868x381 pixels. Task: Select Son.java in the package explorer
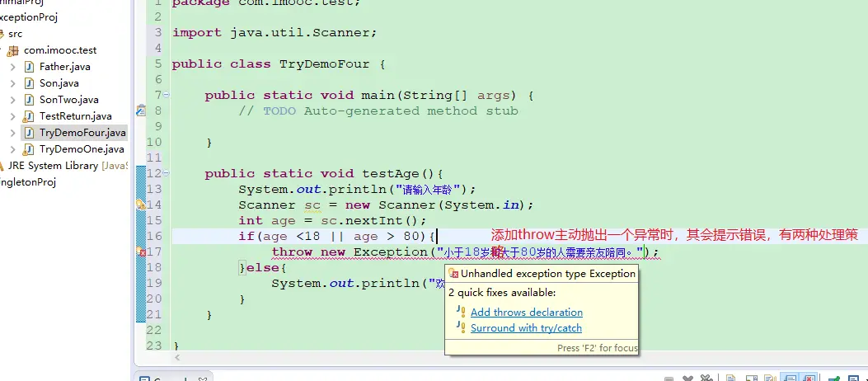(x=59, y=83)
